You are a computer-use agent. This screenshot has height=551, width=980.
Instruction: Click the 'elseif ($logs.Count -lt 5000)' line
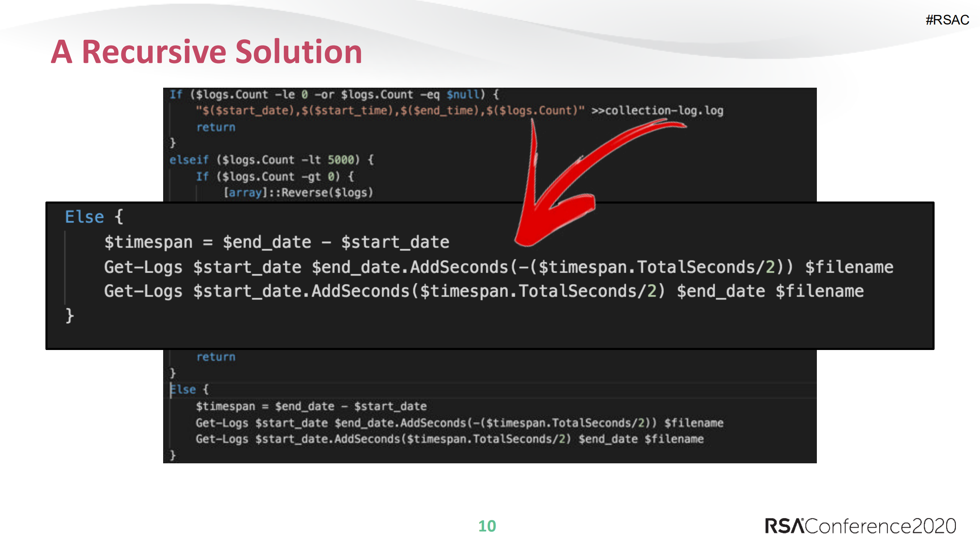click(271, 160)
